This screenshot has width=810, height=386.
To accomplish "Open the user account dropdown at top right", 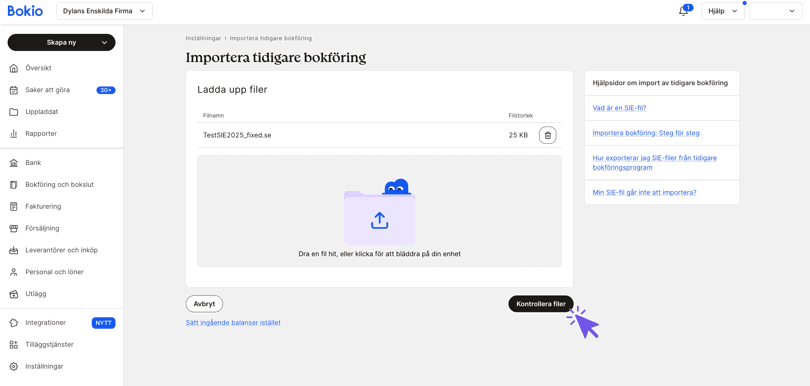I will pyautogui.click(x=775, y=11).
